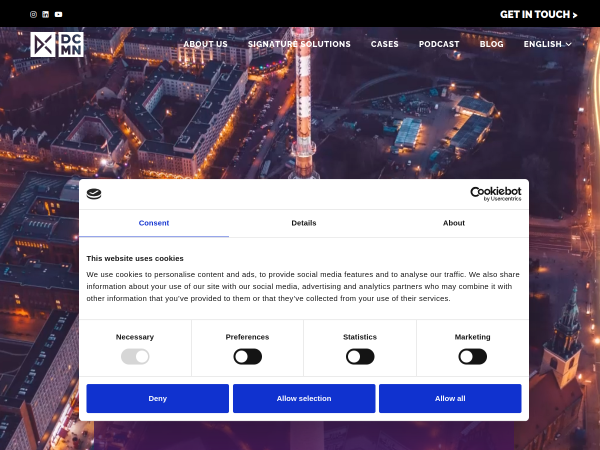Click the DCMN logo
Viewport: 600px width, 450px height.
(x=57, y=44)
